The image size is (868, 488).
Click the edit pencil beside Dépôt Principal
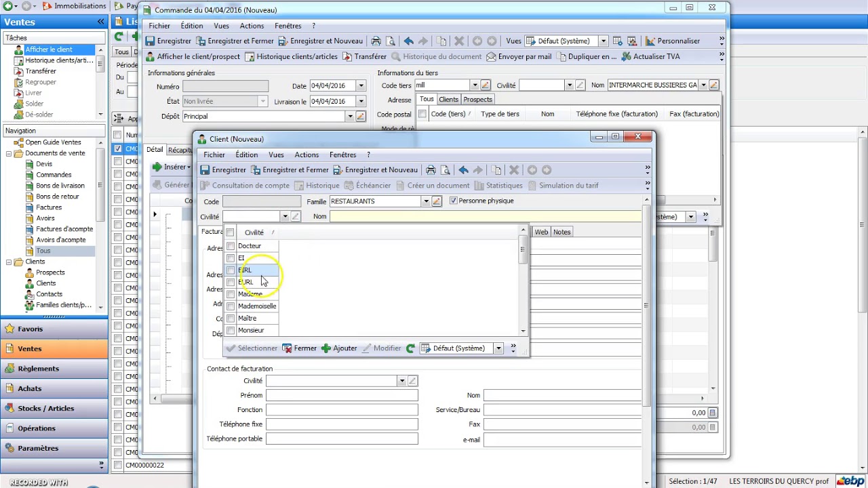(361, 117)
